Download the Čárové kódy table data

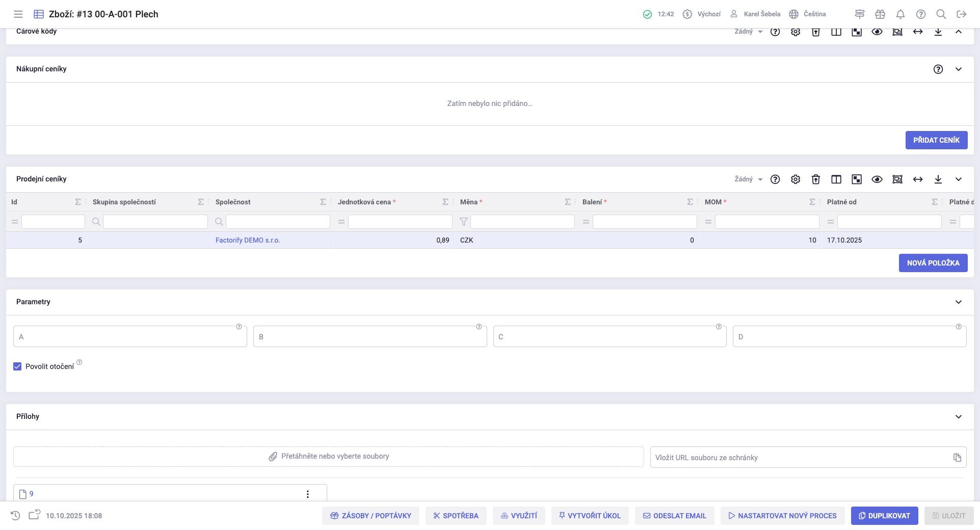(x=938, y=32)
